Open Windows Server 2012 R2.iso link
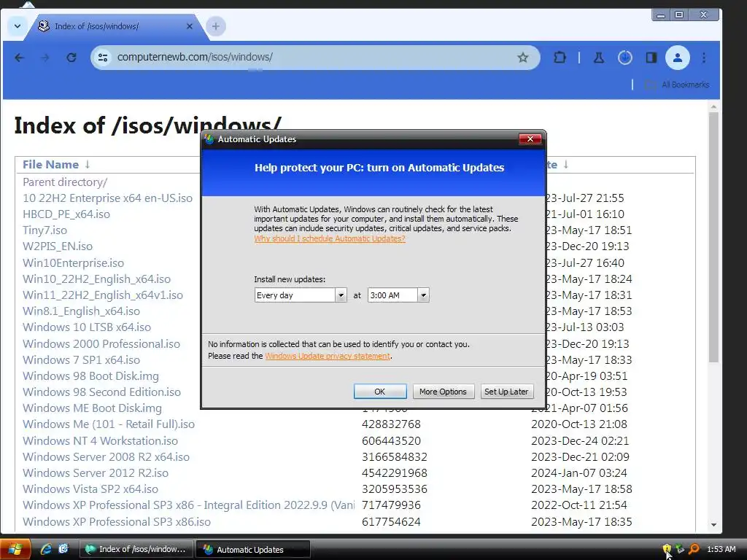 tap(96, 473)
